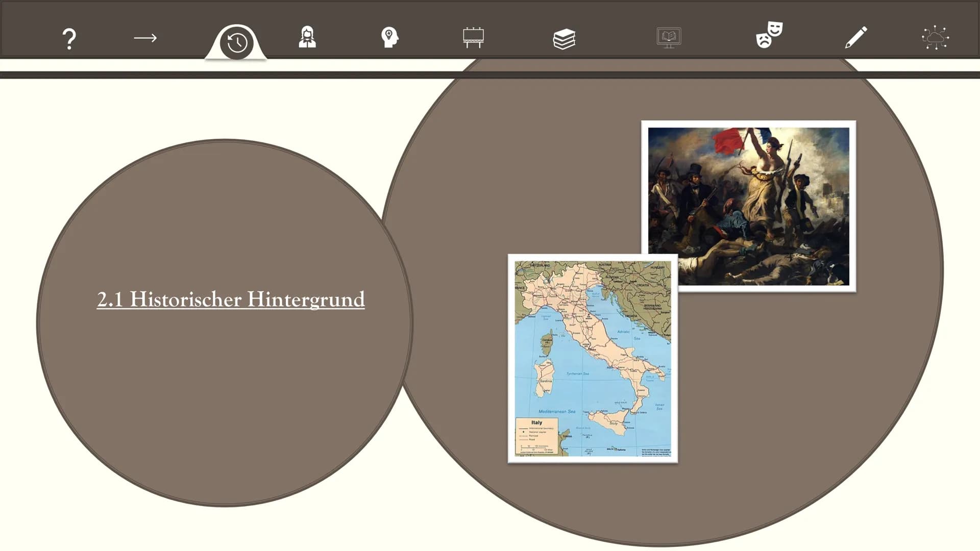
Task: Click the question mark icon
Action: pos(69,39)
